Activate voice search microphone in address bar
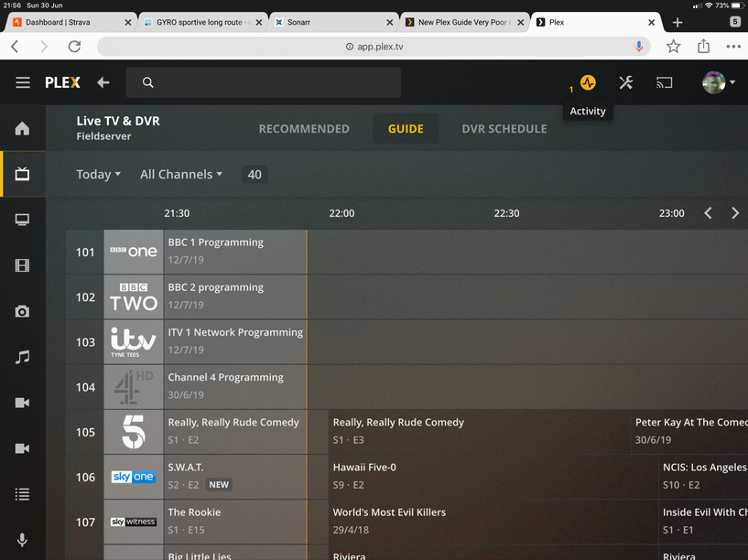The width and height of the screenshot is (748, 560). tap(639, 47)
